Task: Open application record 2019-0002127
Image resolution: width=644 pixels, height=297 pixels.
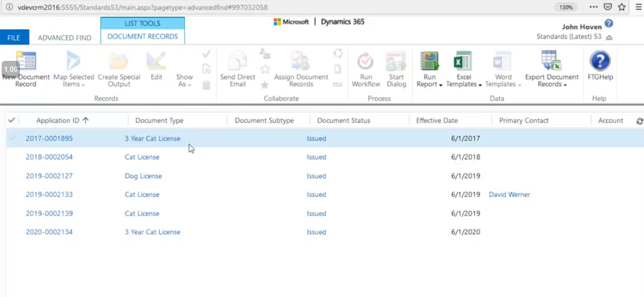Action: (x=49, y=176)
